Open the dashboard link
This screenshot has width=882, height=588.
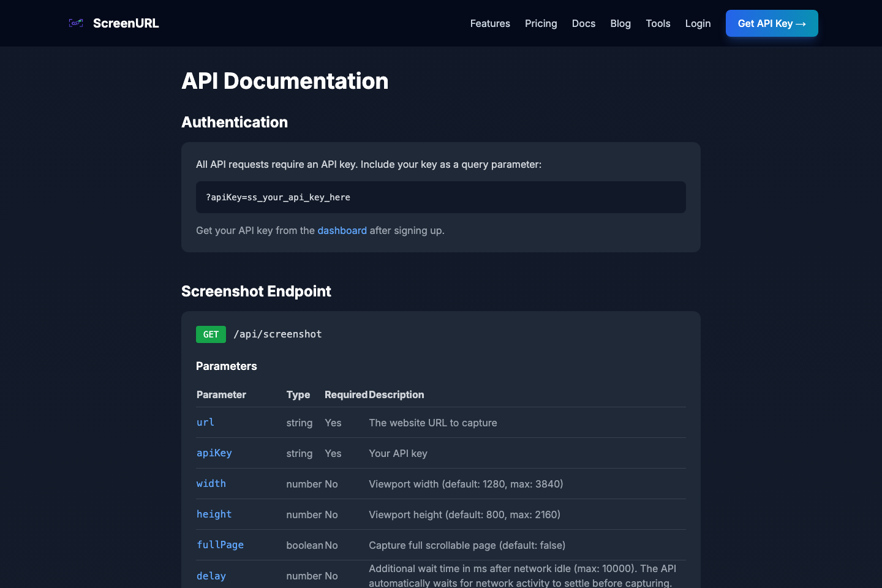click(x=342, y=230)
